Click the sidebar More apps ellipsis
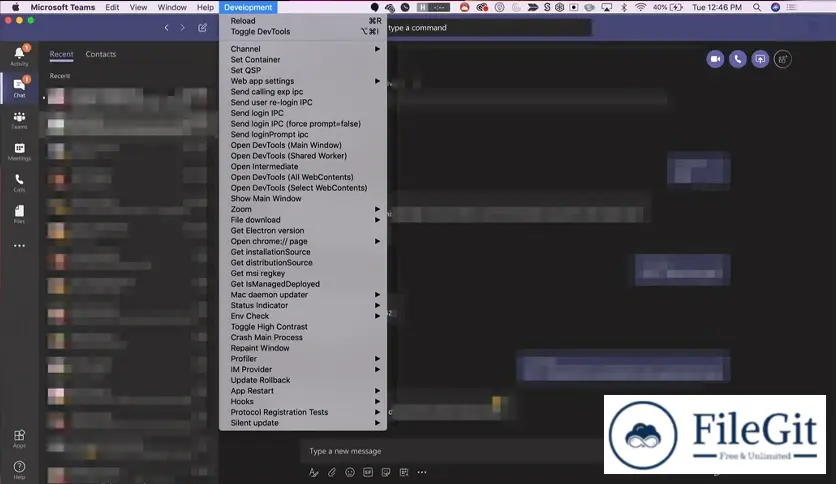 pyautogui.click(x=19, y=246)
